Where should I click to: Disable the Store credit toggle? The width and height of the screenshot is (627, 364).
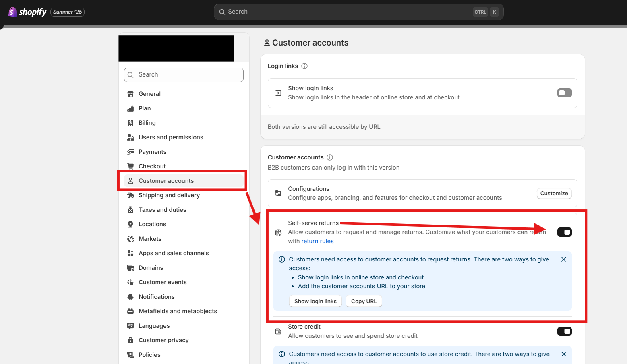coord(564,331)
